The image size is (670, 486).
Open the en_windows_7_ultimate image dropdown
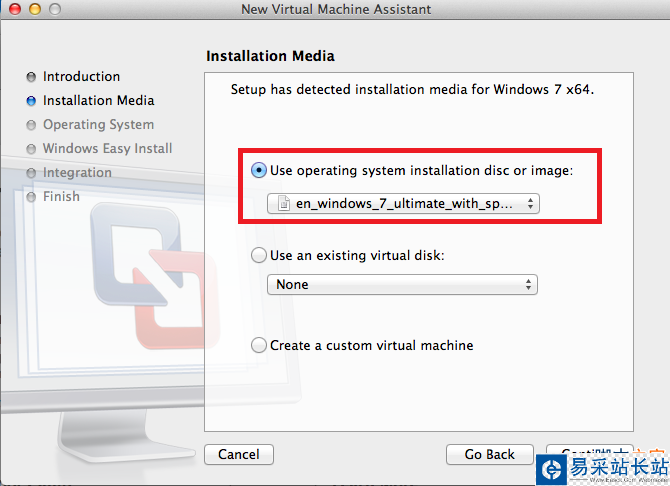click(403, 203)
